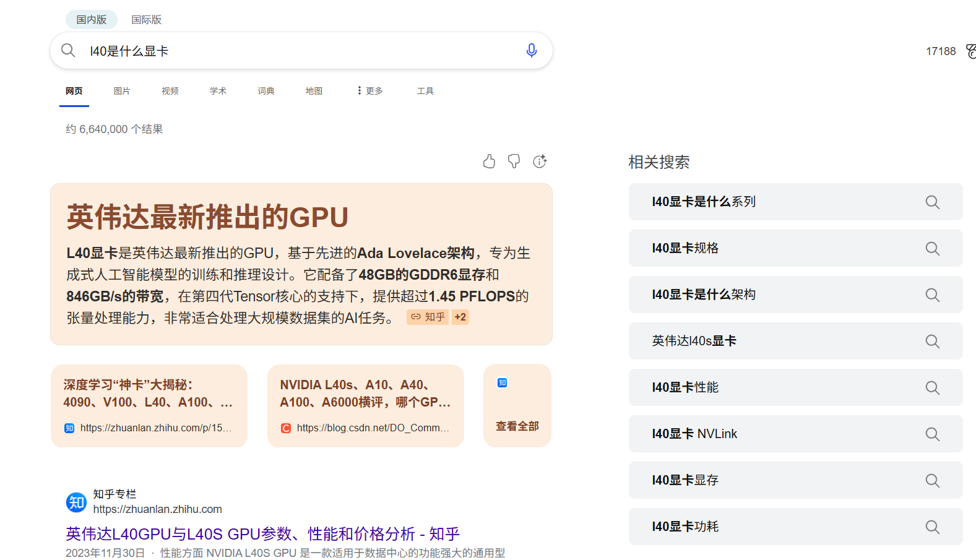Click the search input field with l40是什么显卡

tap(301, 51)
